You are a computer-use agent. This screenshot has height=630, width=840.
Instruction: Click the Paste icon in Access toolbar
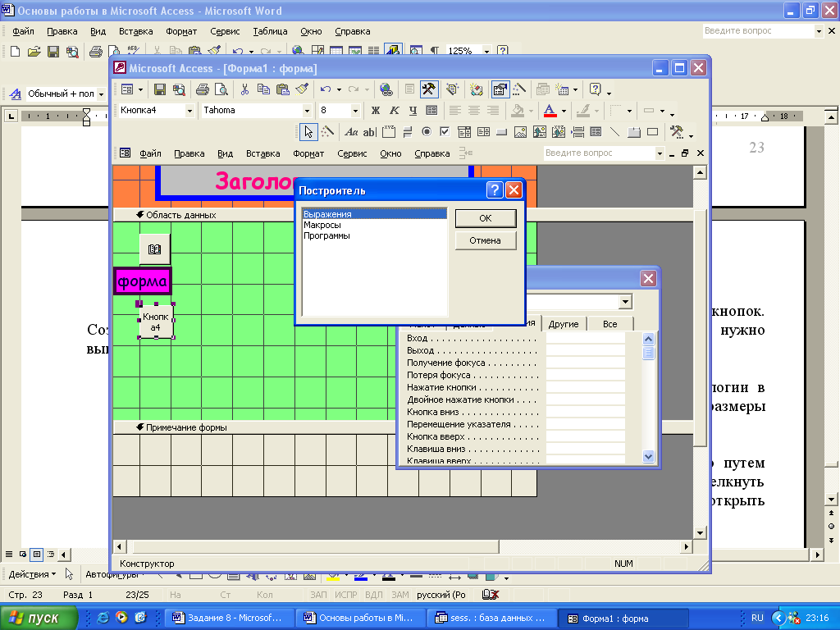[282, 89]
